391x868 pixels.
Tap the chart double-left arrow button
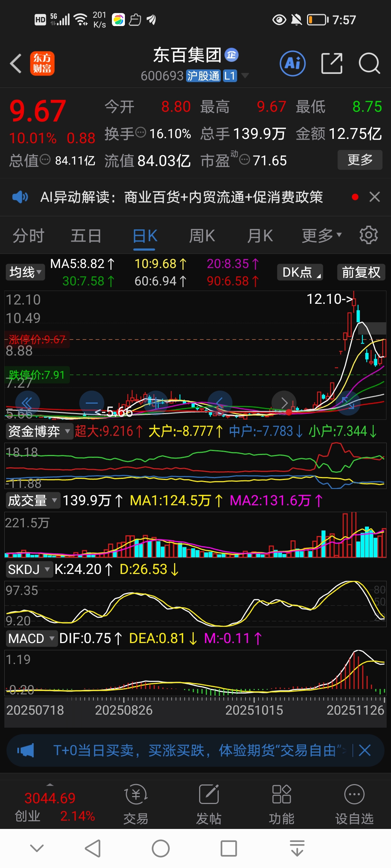pos(28,403)
